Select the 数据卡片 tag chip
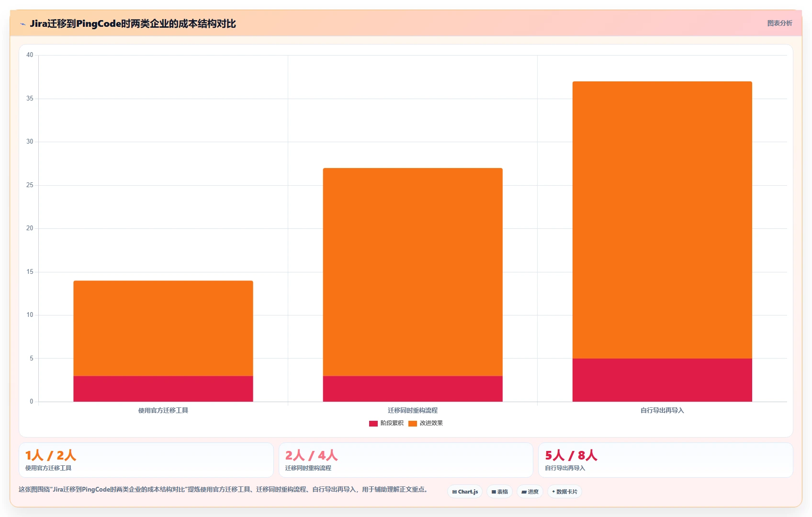 click(x=564, y=492)
